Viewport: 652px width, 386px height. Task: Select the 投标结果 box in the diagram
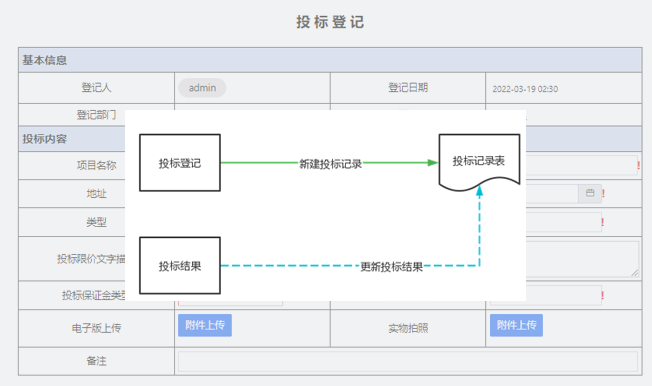180,266
